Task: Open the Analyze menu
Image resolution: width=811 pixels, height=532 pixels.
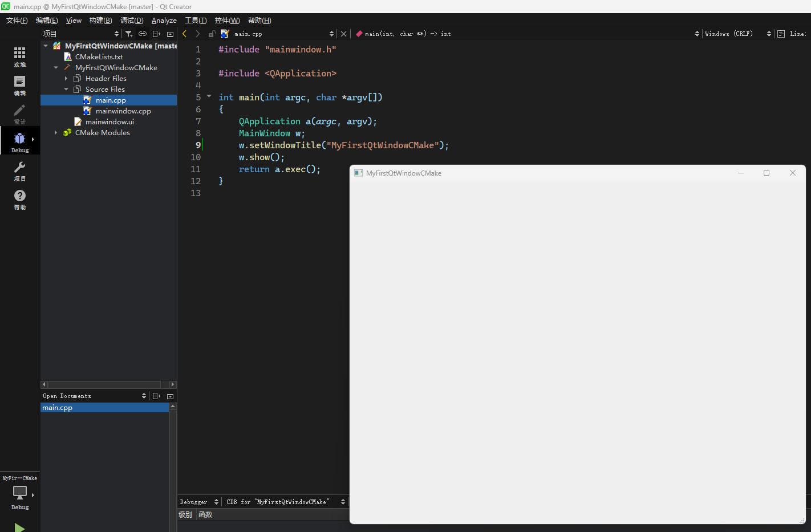Action: coord(164,21)
